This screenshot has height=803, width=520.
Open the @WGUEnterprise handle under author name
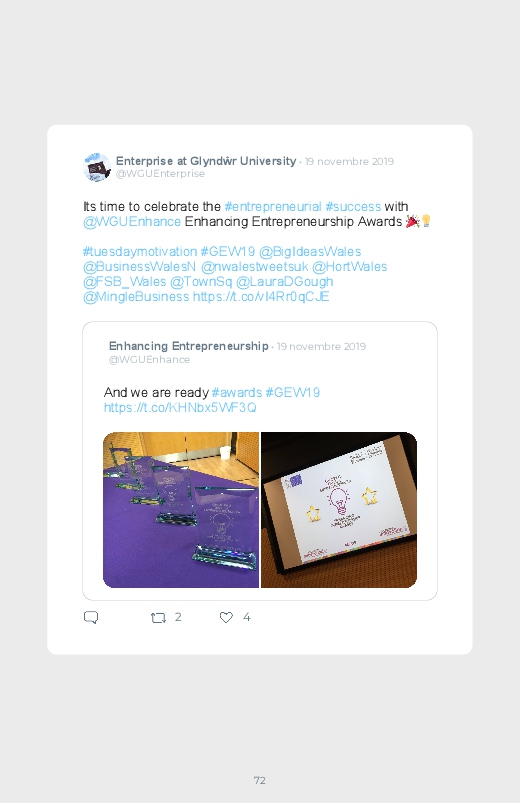click(160, 174)
